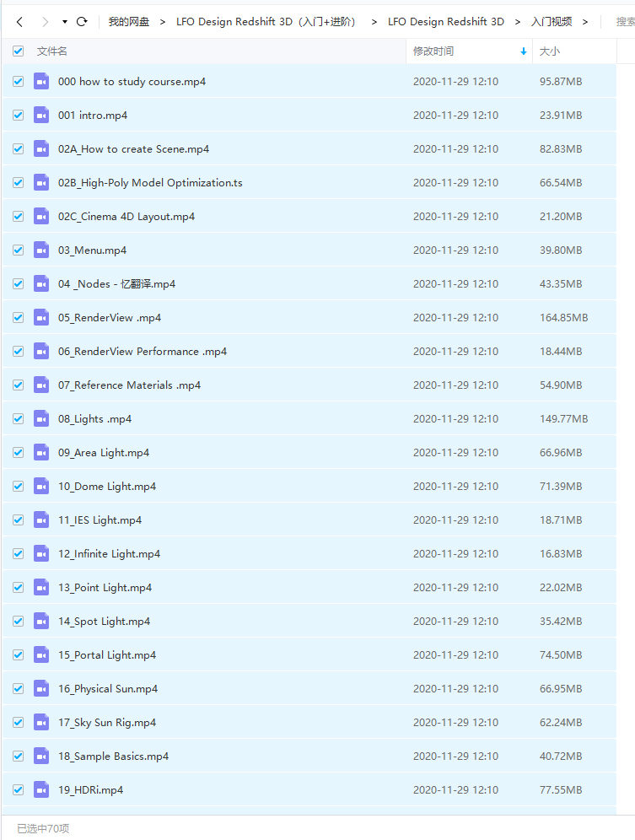Click the back navigation arrow
Screen dimensions: 635x840
pyautogui.click(x=19, y=22)
